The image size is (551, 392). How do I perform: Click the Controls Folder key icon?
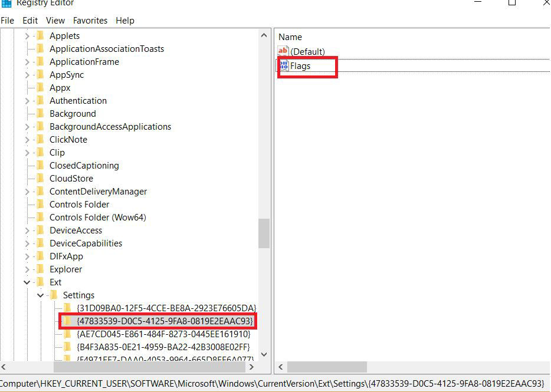pyautogui.click(x=41, y=205)
